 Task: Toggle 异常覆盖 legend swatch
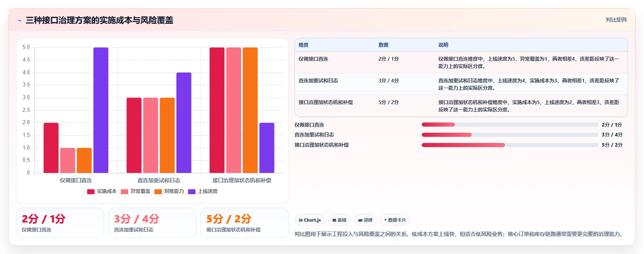tap(124, 192)
